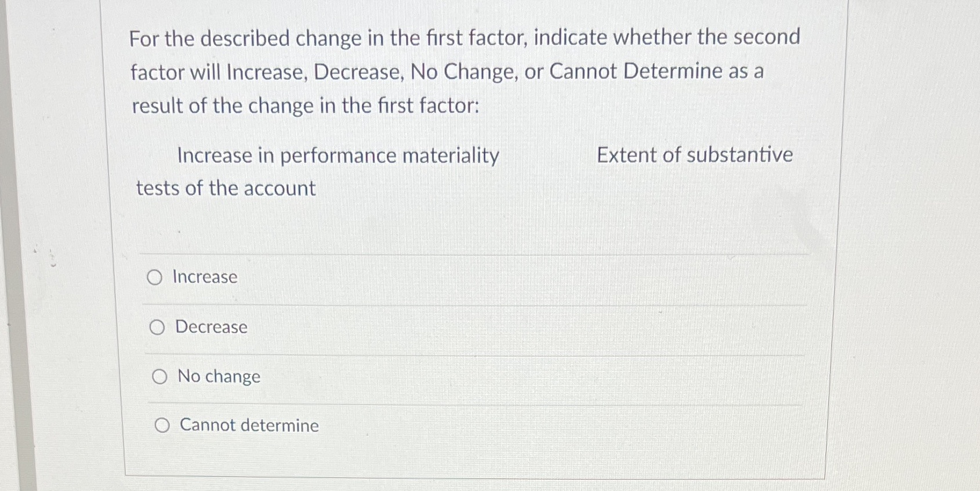The width and height of the screenshot is (980, 491).
Task: Click the Extent of substantive text
Action: (x=694, y=154)
